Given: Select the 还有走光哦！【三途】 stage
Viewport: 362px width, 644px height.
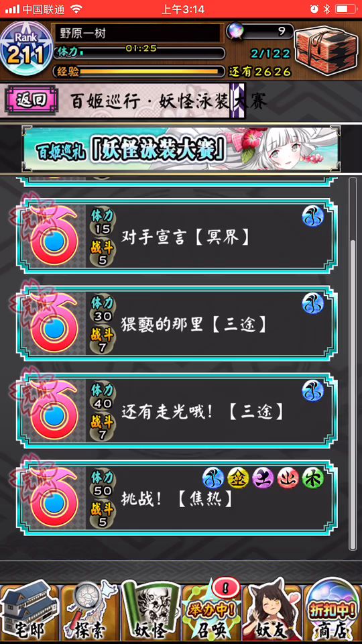Looking at the screenshot, I should (177, 411).
